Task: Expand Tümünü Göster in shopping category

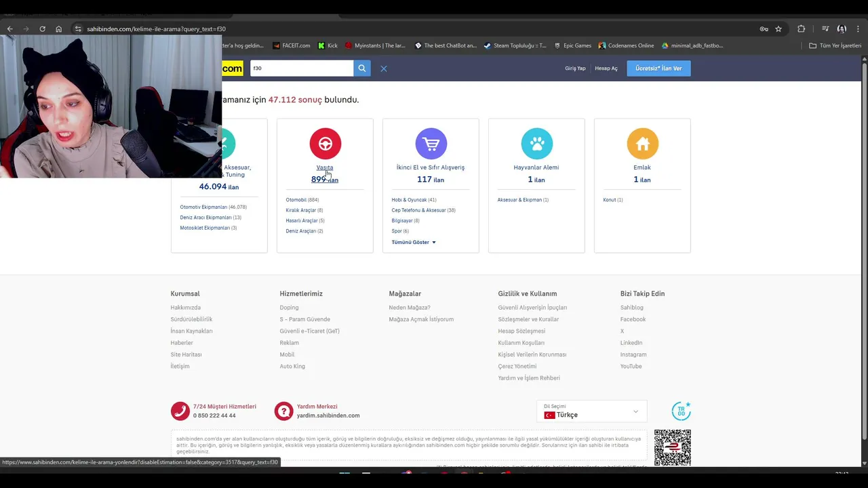Action: pos(414,242)
